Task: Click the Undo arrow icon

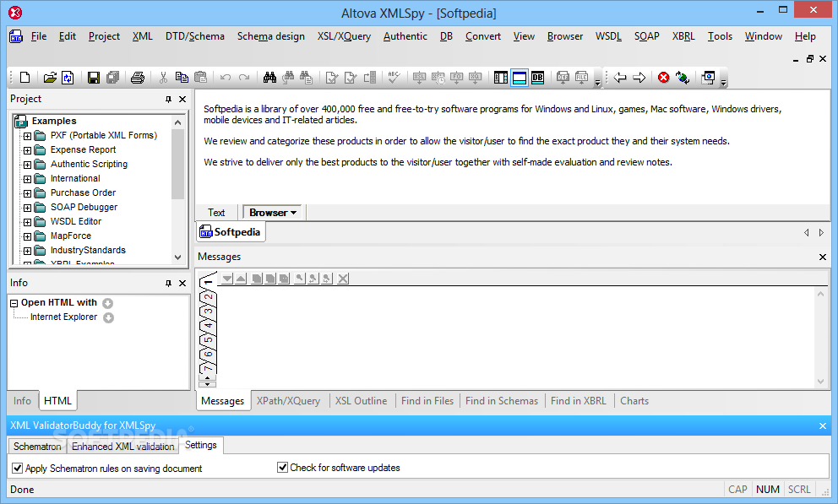Action: pyautogui.click(x=226, y=78)
